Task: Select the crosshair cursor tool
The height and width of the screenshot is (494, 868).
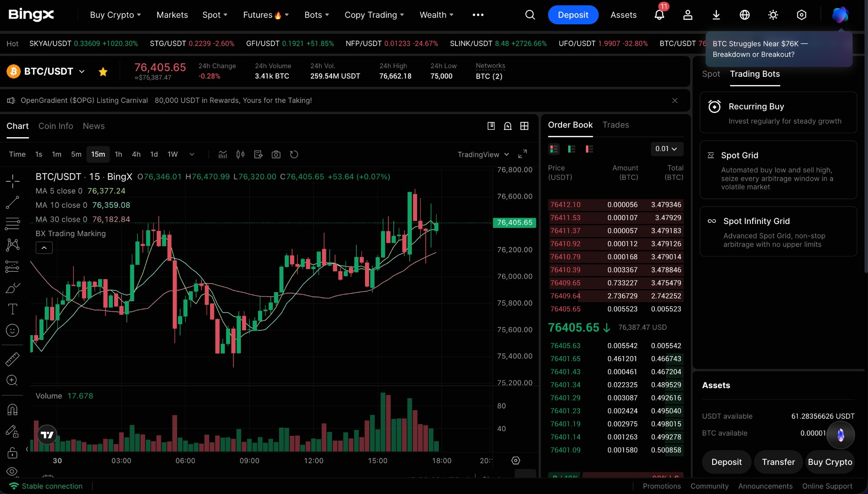Action: [13, 181]
